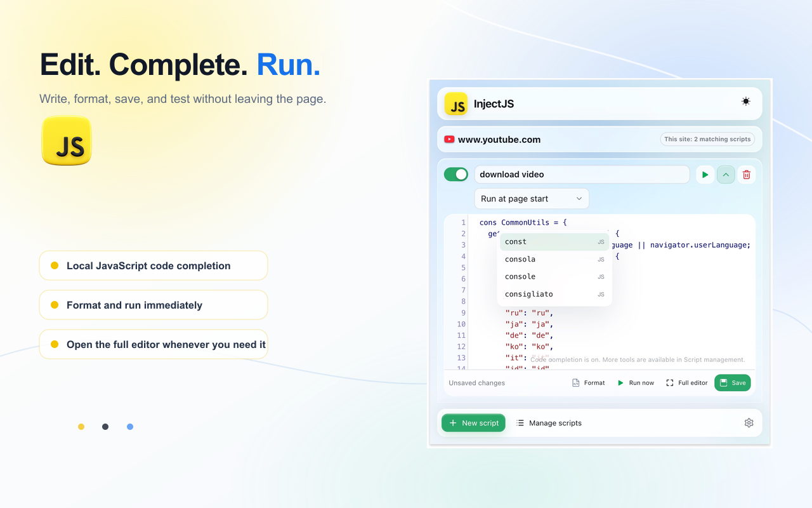Choose the consola autocomplete suggestion
Image resolution: width=812 pixels, height=508 pixels.
(x=554, y=259)
